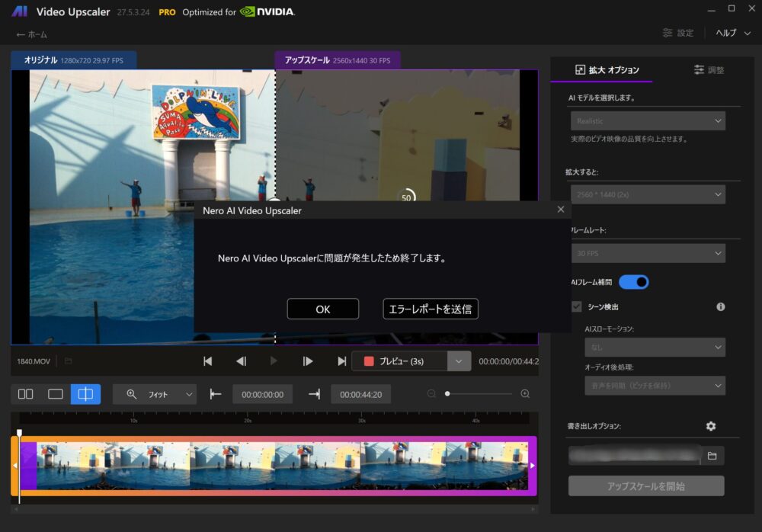Image resolution: width=762 pixels, height=532 pixels.
Task: Send error report via エラーレポートを送信
Action: (x=430, y=309)
